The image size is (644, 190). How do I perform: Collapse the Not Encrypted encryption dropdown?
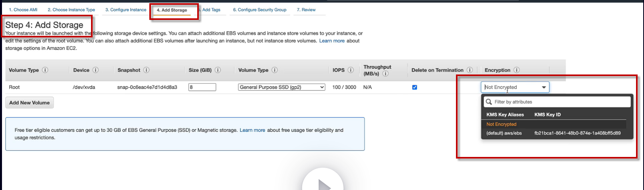point(543,87)
